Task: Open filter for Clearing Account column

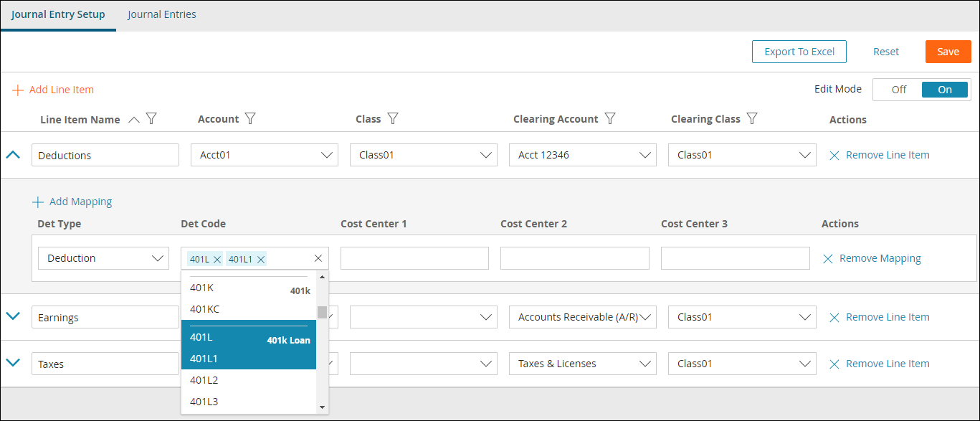Action: pos(610,118)
